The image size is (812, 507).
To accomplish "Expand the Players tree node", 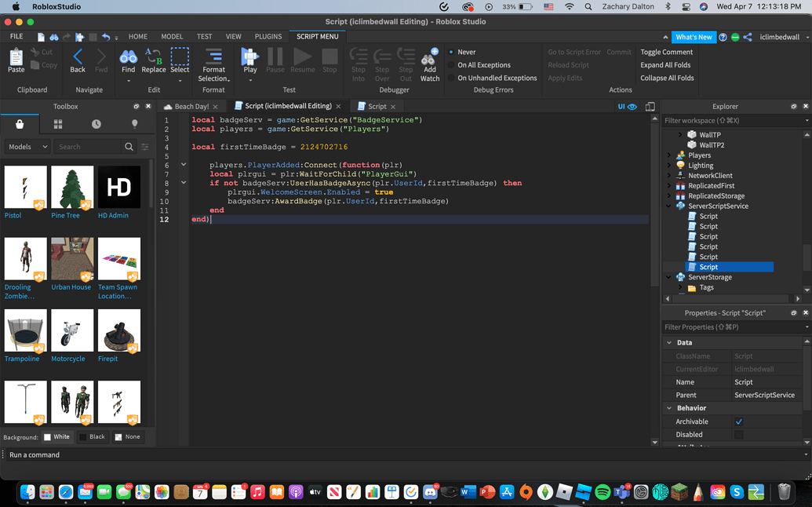I will tap(668, 155).
